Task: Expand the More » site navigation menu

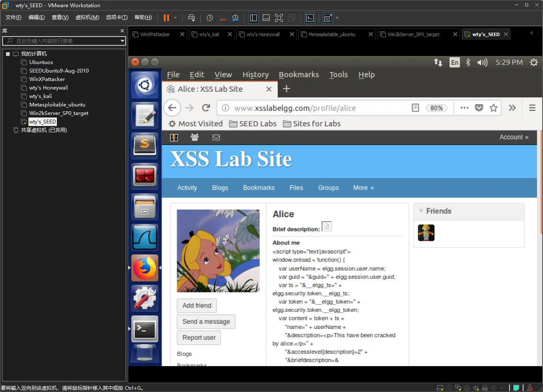Action: pos(363,188)
